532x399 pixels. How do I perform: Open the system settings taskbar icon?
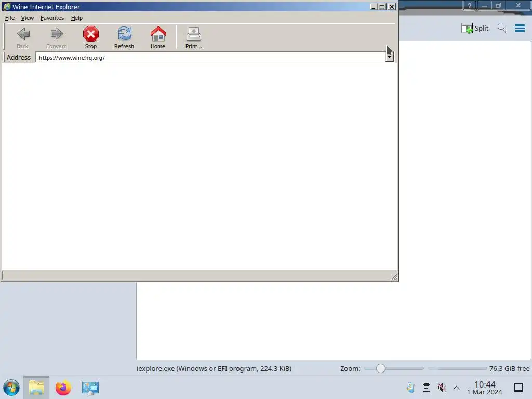(90, 388)
